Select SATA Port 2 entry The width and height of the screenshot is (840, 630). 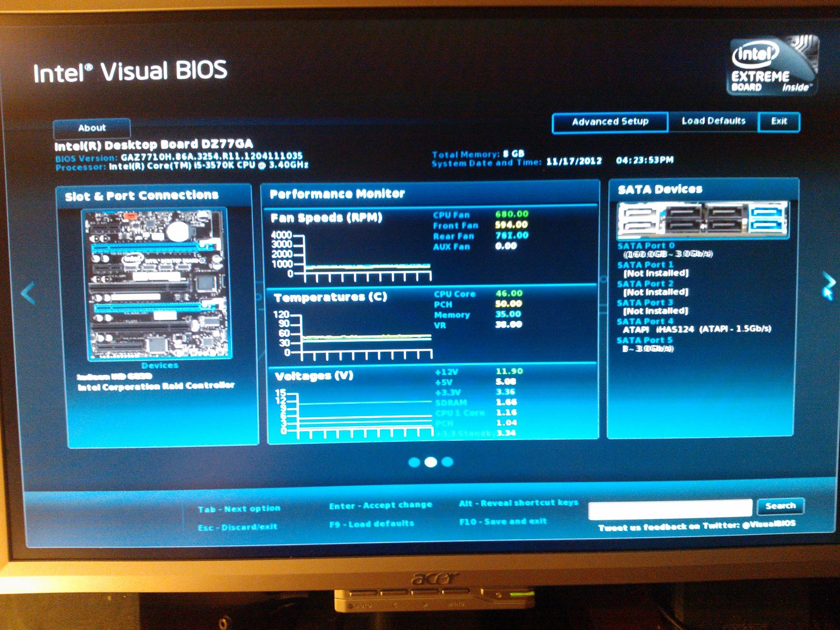click(653, 288)
